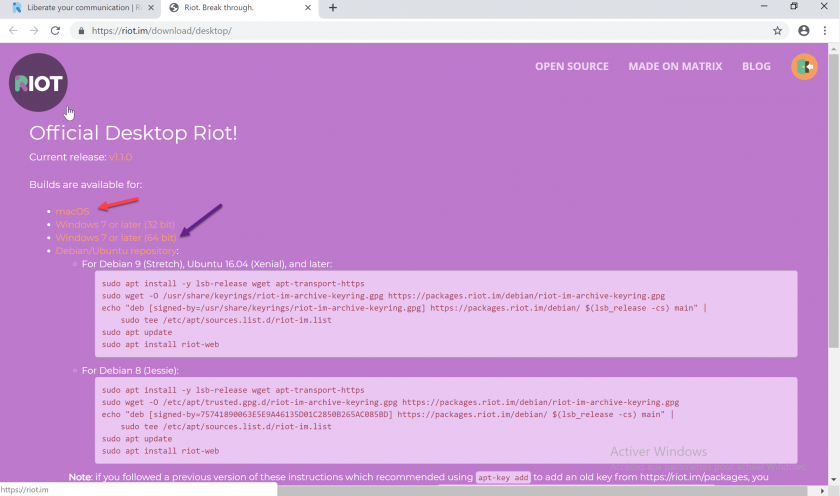Click the vertical scrollbar thumb

coord(833,201)
